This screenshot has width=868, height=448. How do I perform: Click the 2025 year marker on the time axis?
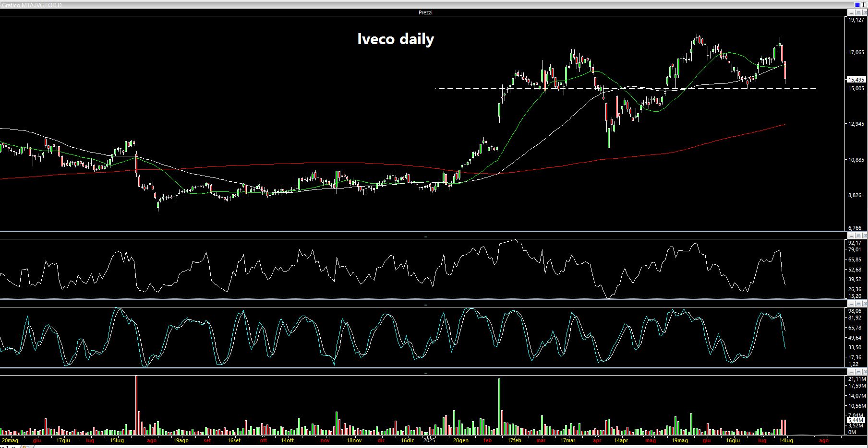[x=429, y=440]
